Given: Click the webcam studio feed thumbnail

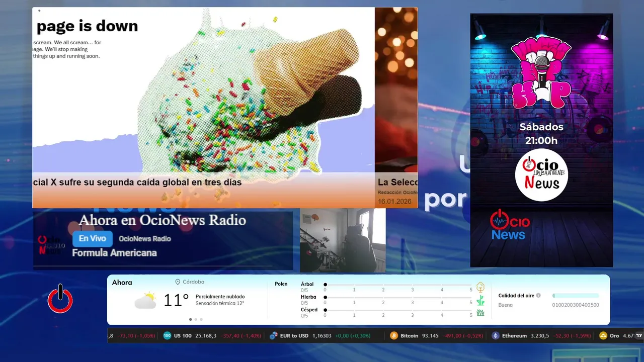Looking at the screenshot, I should coord(343,240).
